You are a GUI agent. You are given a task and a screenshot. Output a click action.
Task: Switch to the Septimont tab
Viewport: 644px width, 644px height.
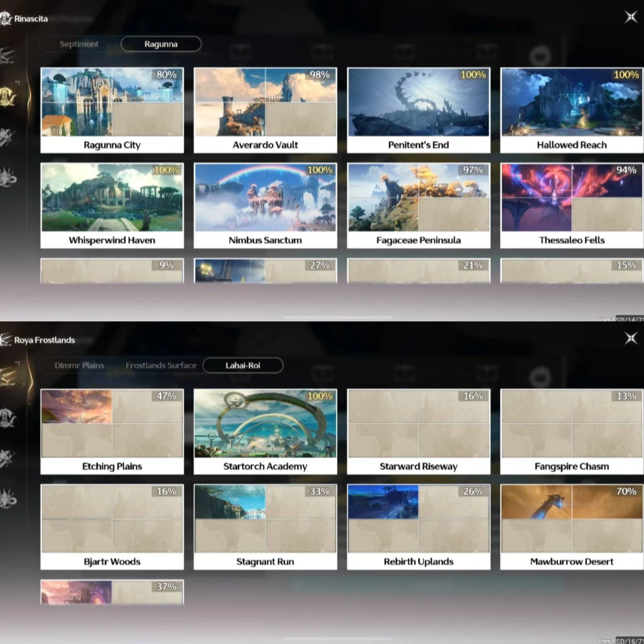[79, 44]
